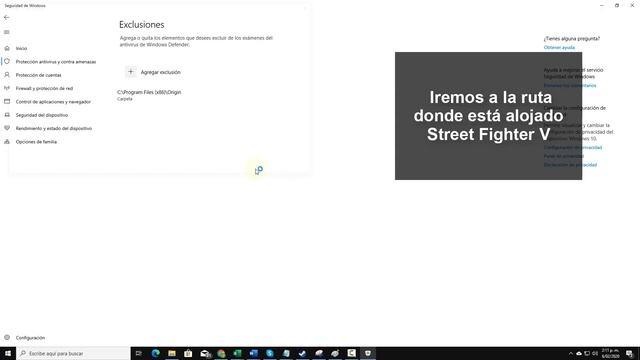Switch to Excel in the taskbar
The width and height of the screenshot is (640, 360).
point(237,353)
